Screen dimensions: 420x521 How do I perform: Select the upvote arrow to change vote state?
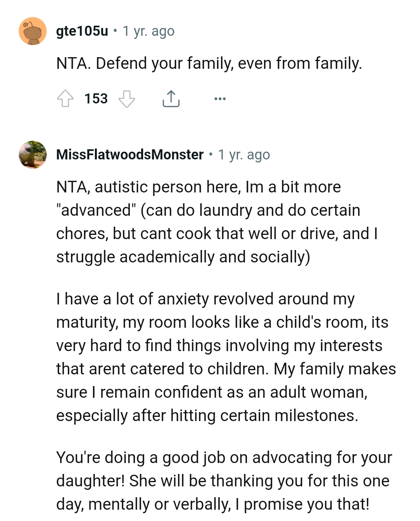(x=66, y=98)
